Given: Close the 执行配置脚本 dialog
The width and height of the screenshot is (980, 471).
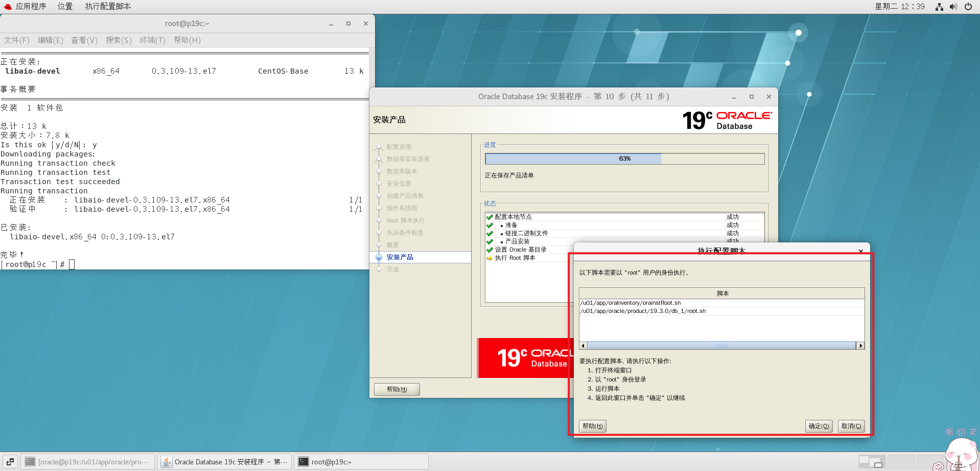Looking at the screenshot, I should tap(861, 251).
